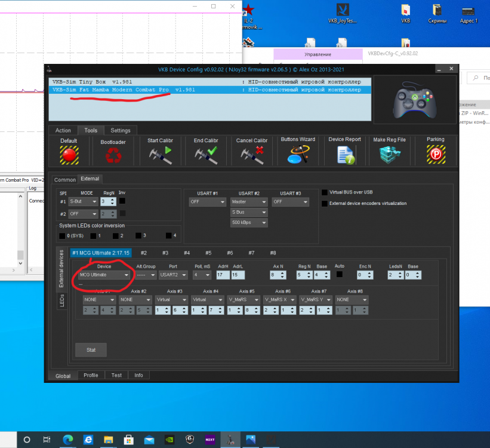The image size is (490, 448).
Task: Open VKB_JoyTester desktop shortcut
Action: tap(343, 13)
